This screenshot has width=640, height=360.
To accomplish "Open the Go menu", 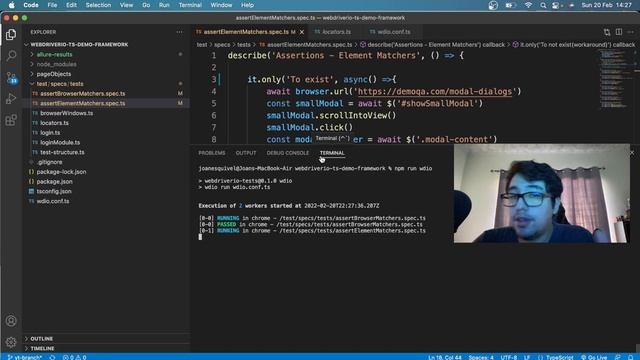I will click(x=146, y=5).
